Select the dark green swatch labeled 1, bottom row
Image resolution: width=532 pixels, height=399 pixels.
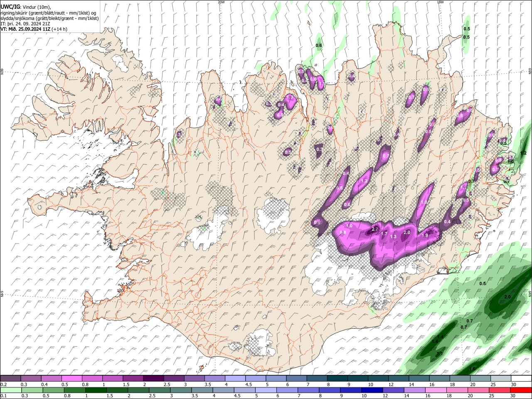coord(96,390)
